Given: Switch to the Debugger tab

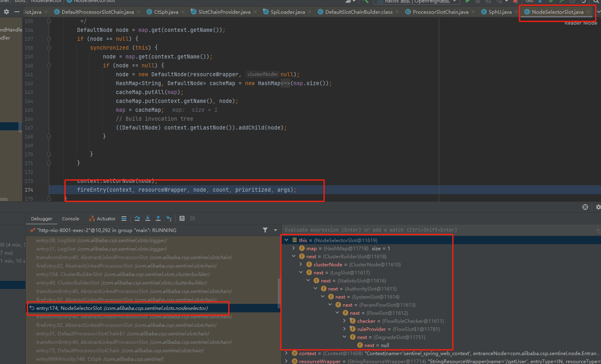Looking at the screenshot, I should point(42,219).
